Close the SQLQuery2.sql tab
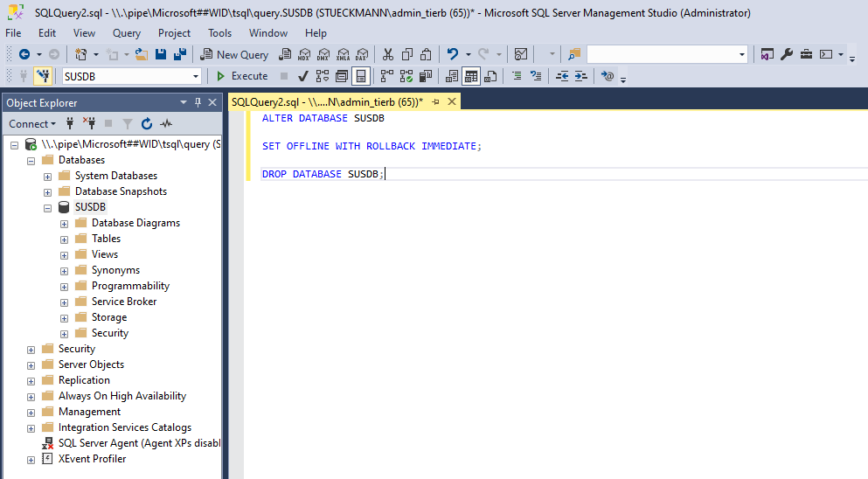The image size is (868, 479). (452, 102)
